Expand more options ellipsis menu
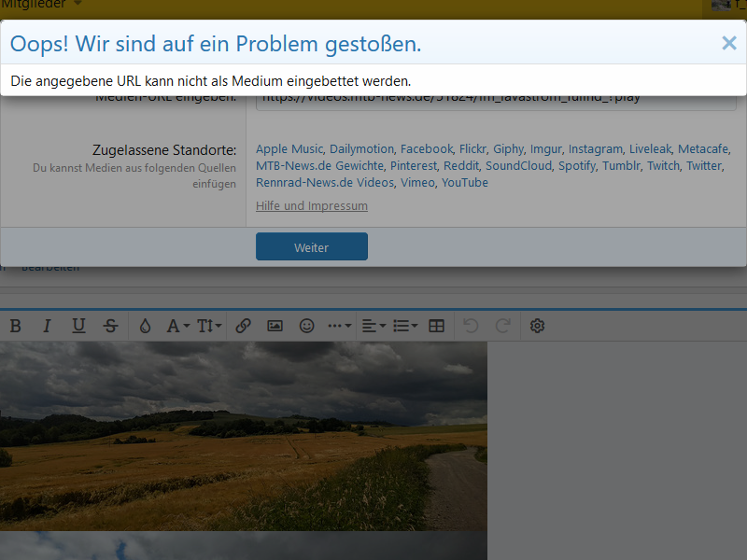Image resolution: width=747 pixels, height=560 pixels. coord(339,326)
